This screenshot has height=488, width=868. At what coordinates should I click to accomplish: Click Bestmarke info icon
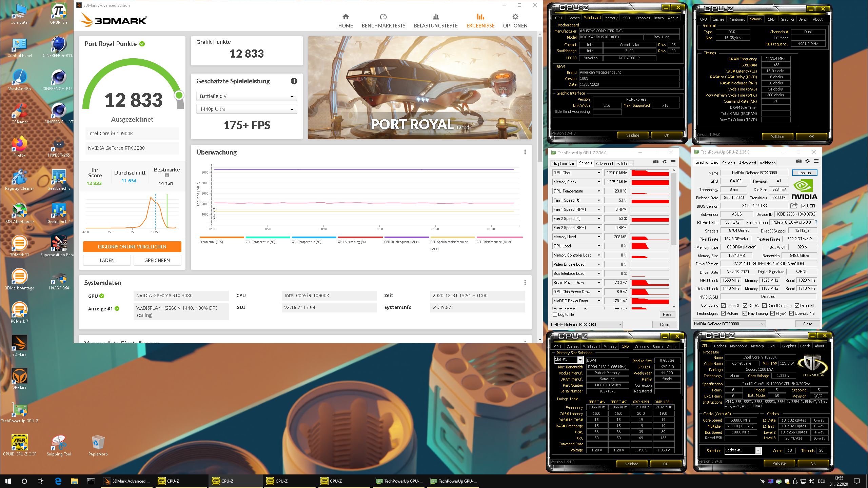[x=167, y=175]
